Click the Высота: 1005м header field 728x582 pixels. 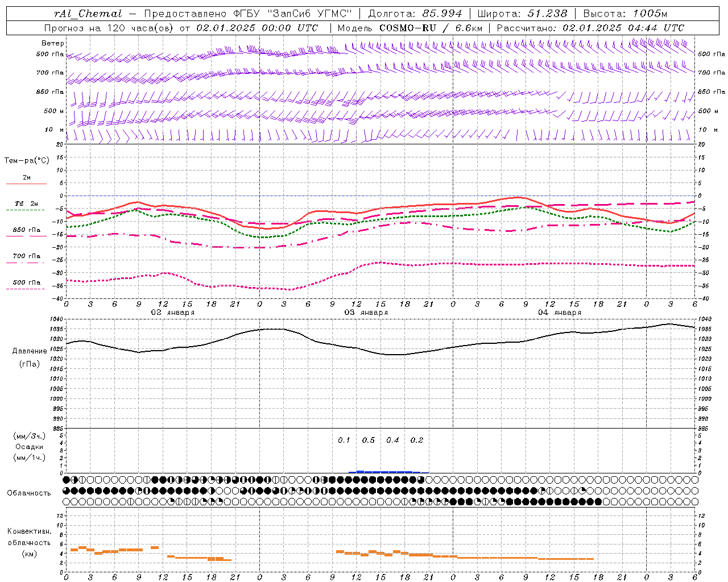[x=625, y=14]
